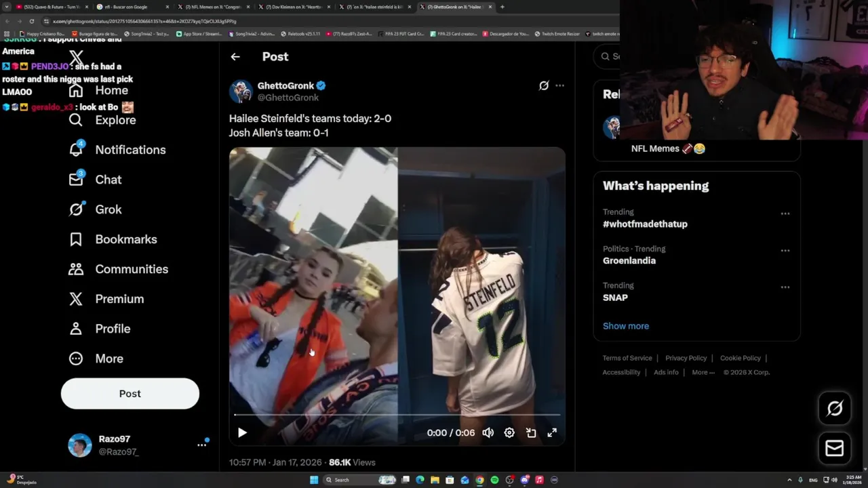
Task: Click the GhettoGronk display name
Action: point(285,85)
